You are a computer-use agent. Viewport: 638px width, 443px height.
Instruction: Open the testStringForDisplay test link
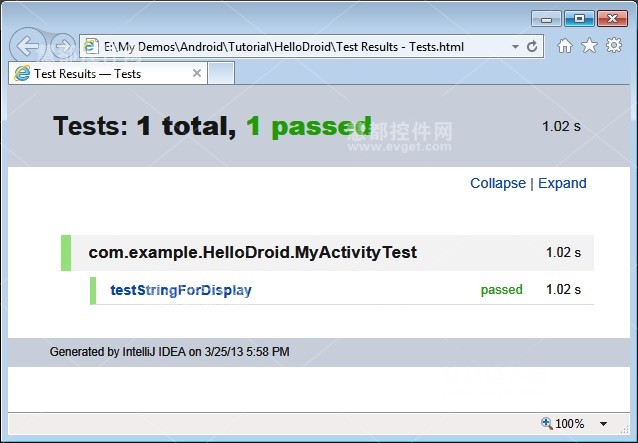[x=181, y=290]
